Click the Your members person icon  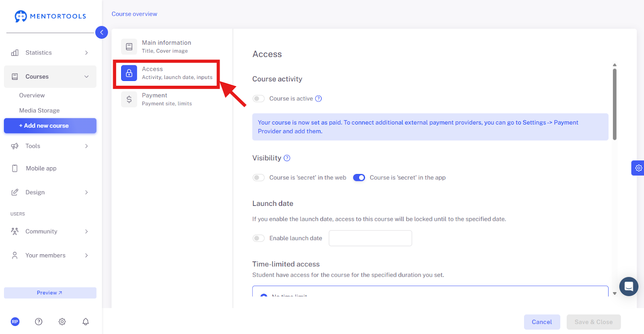15,255
